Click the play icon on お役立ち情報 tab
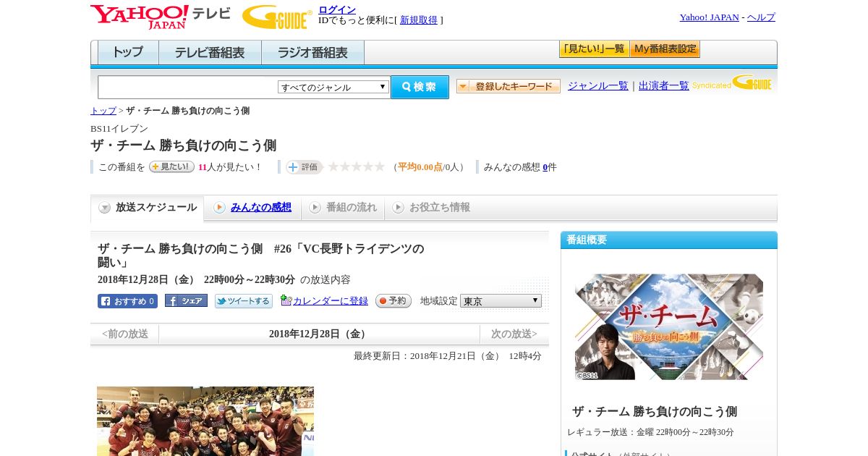This screenshot has width=868, height=456. click(x=398, y=208)
